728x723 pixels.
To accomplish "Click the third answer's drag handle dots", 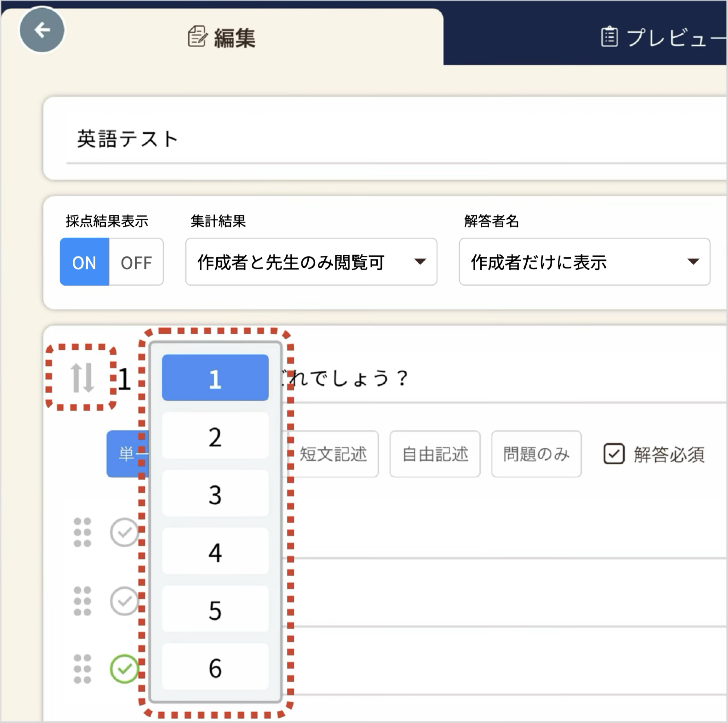I will pos(82,669).
